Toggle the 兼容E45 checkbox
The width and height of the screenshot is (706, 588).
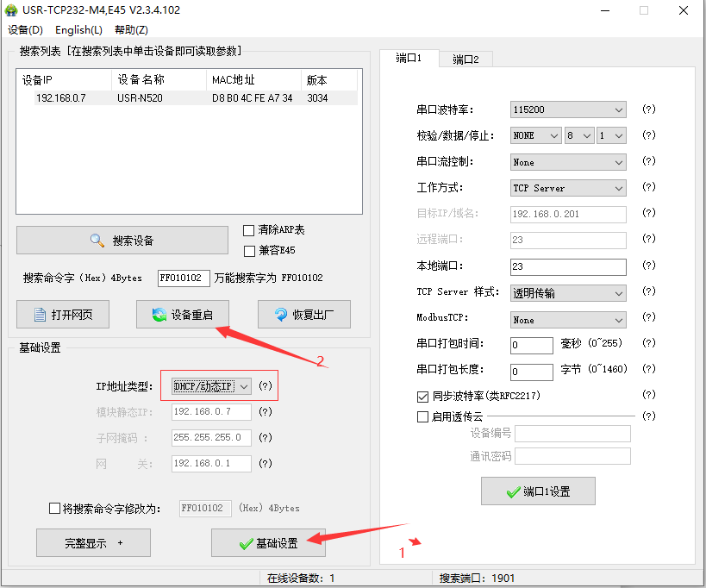click(x=249, y=251)
